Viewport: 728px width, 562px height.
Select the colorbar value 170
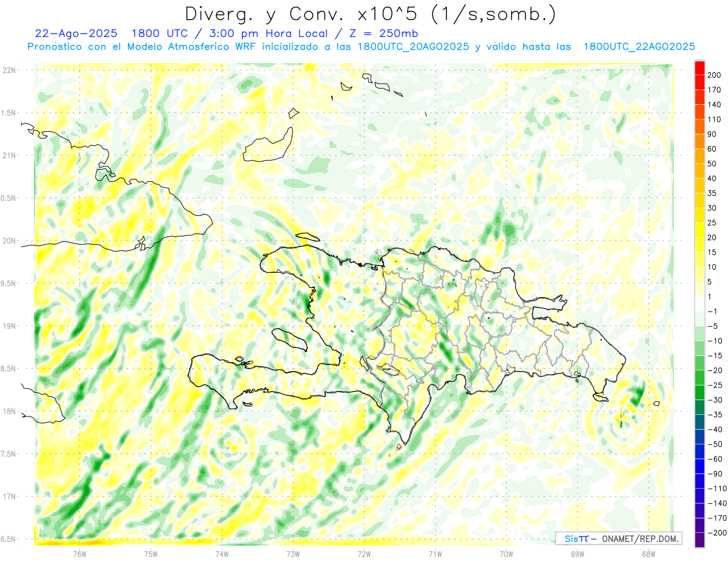(x=713, y=89)
